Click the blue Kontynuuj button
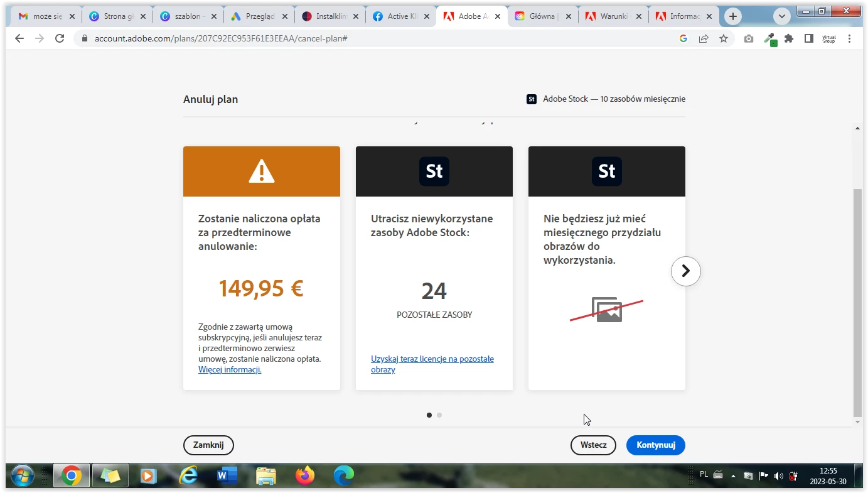868x493 pixels. point(656,445)
